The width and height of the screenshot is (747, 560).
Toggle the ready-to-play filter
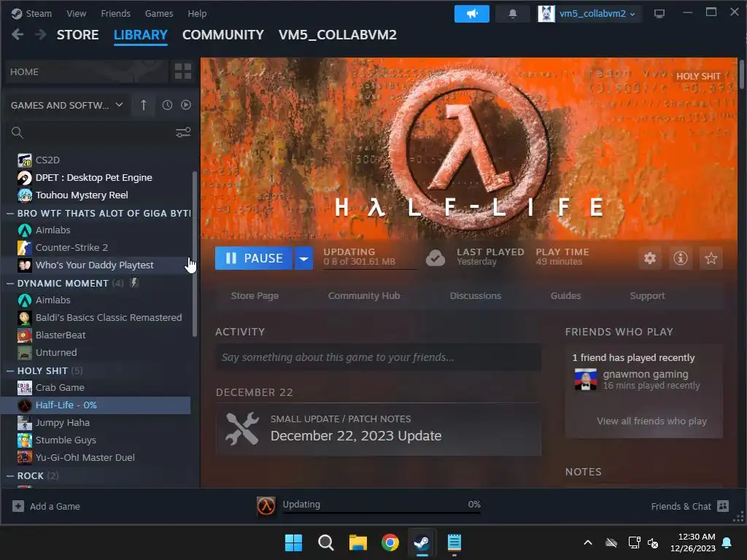(x=186, y=105)
